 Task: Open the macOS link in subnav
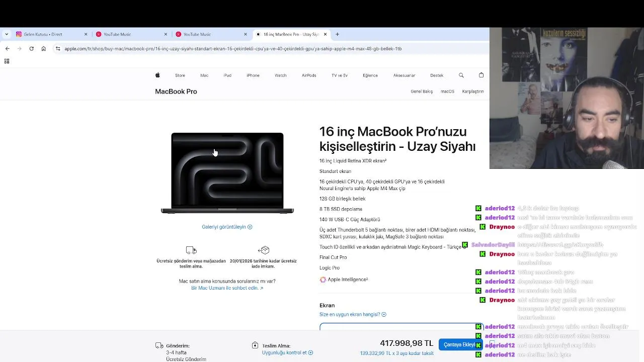[447, 92]
